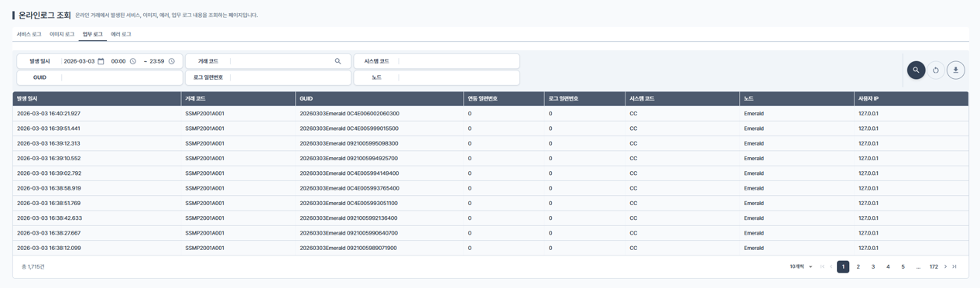Screen dimensions: 980x288
Task: Select the row timestamped 2026-03-03 16:39:12.313
Action: pyautogui.click(x=491, y=143)
